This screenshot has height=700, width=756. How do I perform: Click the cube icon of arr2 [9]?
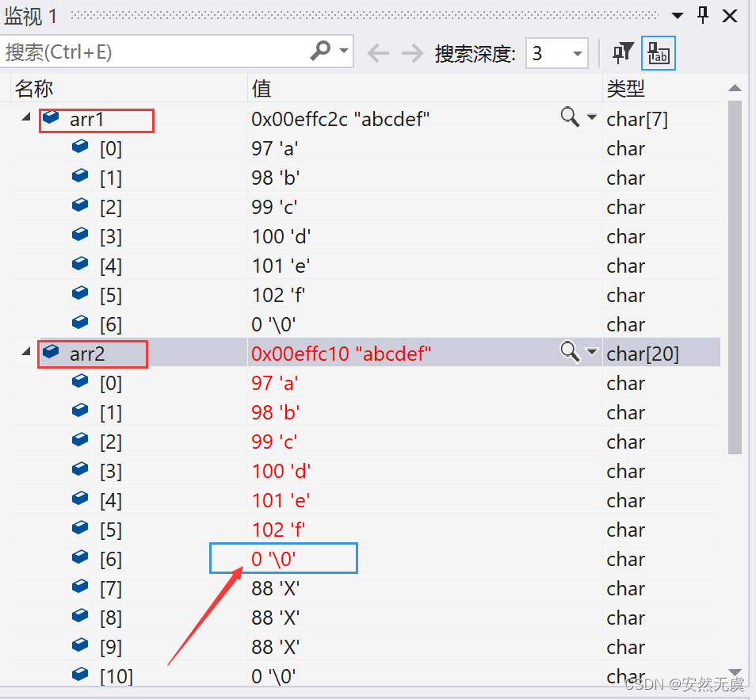80,645
